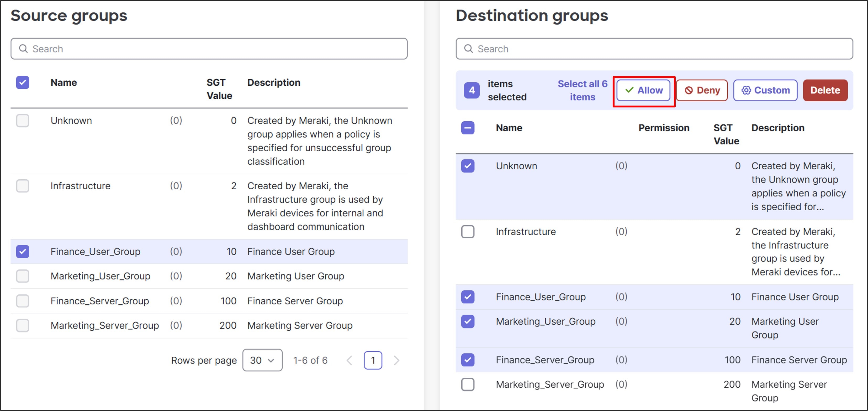Toggle the Source groups select-all header checkbox
The height and width of the screenshot is (411, 868).
tap(23, 83)
